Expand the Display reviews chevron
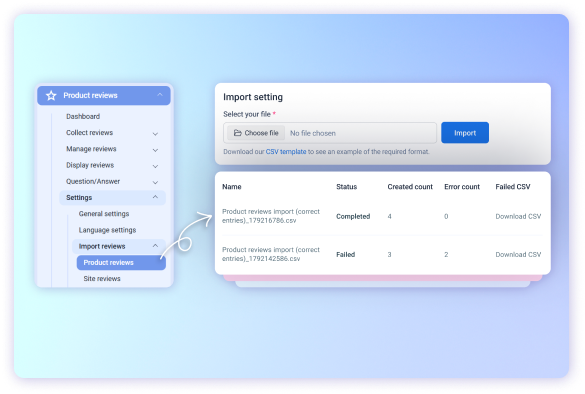This screenshot has height=394, width=585. (x=155, y=166)
